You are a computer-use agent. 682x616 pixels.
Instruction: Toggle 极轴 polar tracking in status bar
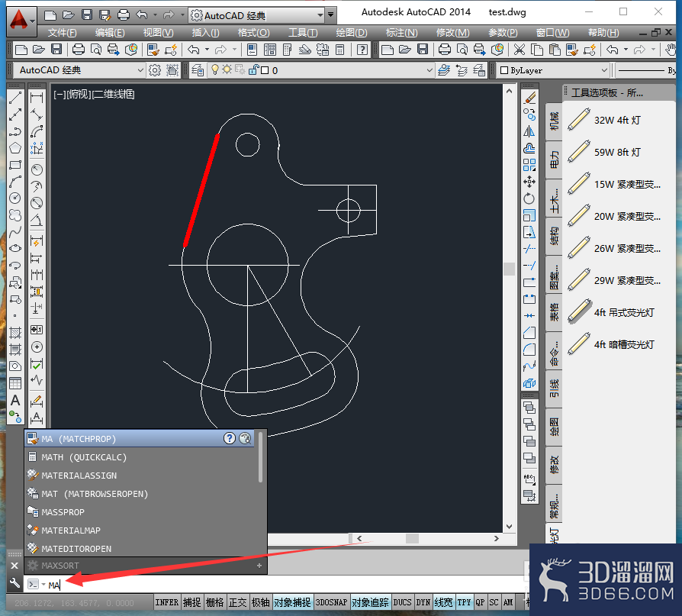261,602
